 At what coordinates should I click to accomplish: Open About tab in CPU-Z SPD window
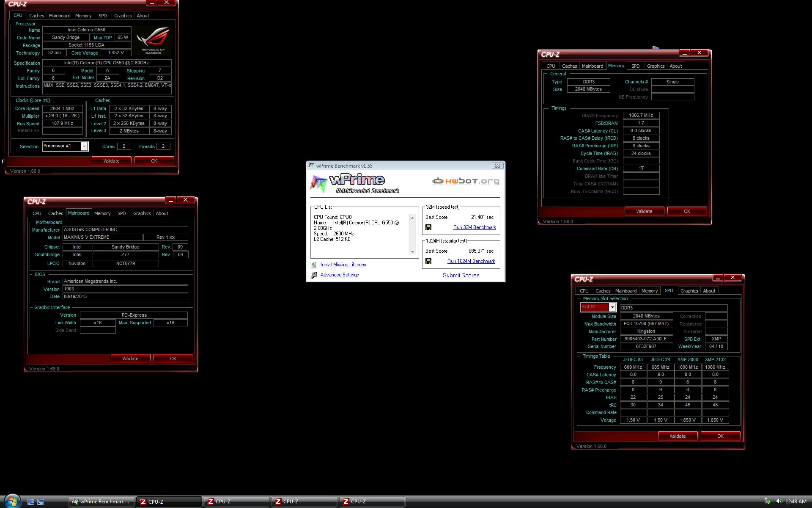click(x=709, y=291)
